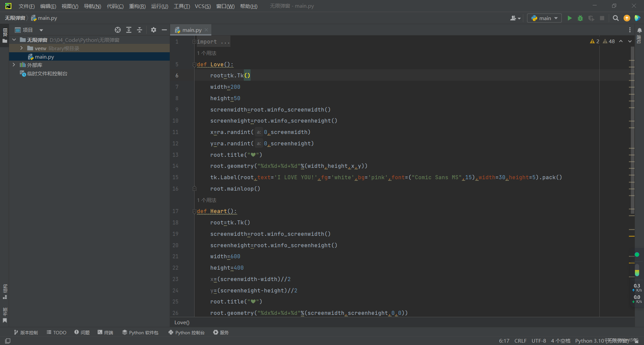Viewport: 644px width, 345px height.
Task: Open notifications bell
Action: point(640,30)
